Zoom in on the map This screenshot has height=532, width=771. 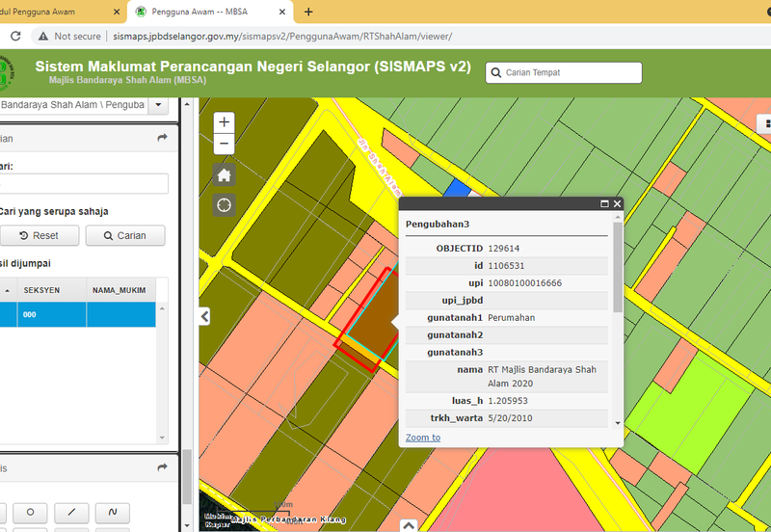(225, 122)
